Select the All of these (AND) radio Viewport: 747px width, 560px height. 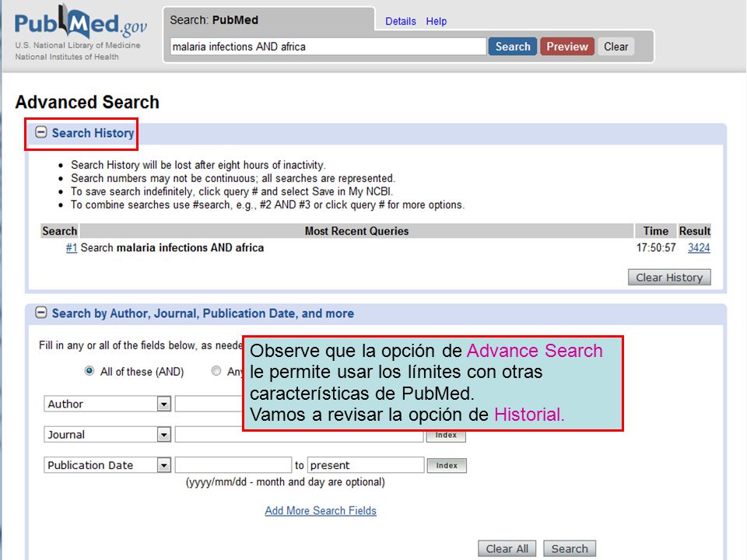point(89,371)
